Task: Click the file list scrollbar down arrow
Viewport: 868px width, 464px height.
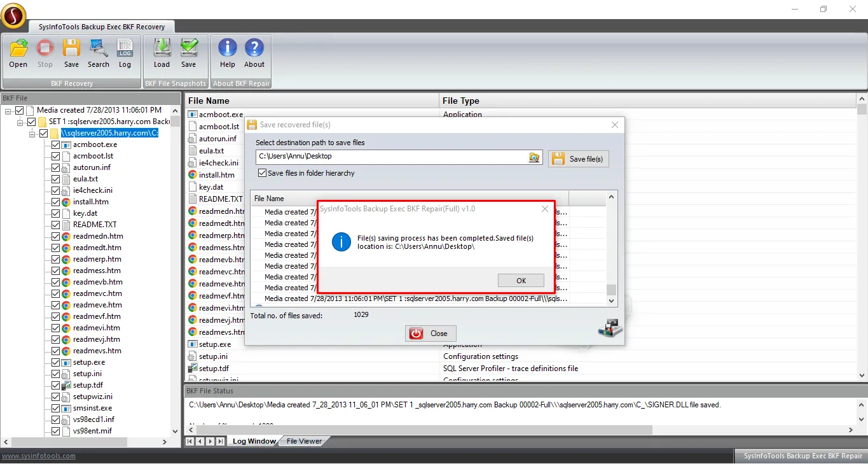Action: [862, 376]
